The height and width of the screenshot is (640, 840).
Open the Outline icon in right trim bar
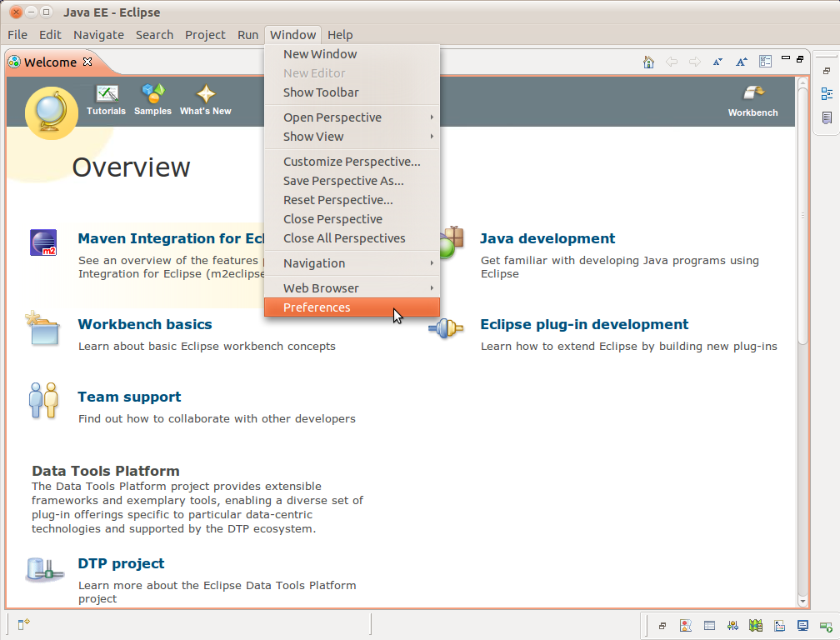tap(827, 94)
